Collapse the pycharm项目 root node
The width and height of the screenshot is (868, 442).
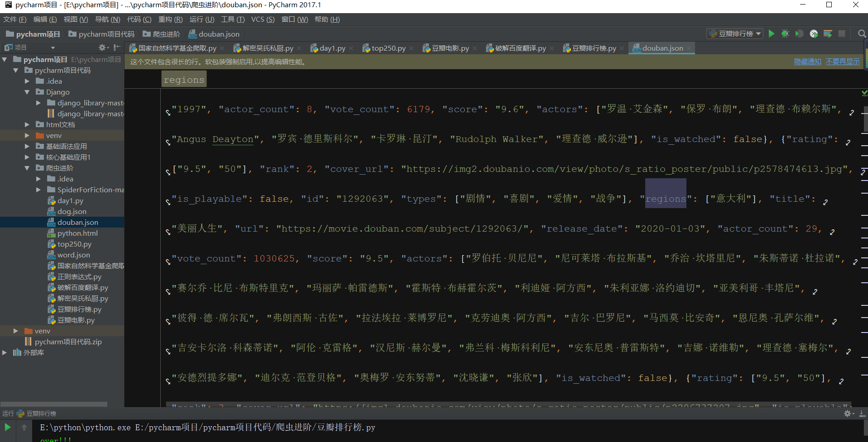[5, 59]
